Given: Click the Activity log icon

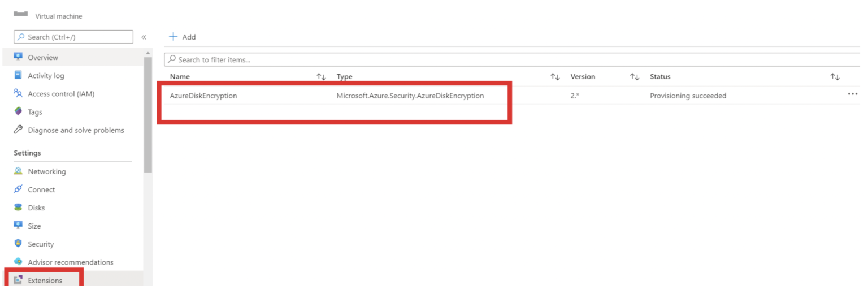Looking at the screenshot, I should pos(18,75).
